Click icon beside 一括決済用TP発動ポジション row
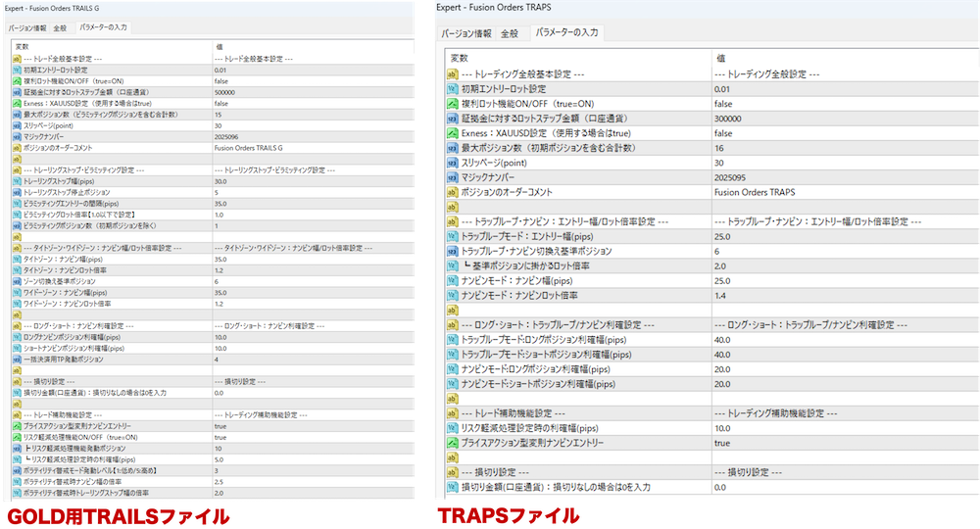The height and width of the screenshot is (529, 980). (17, 360)
